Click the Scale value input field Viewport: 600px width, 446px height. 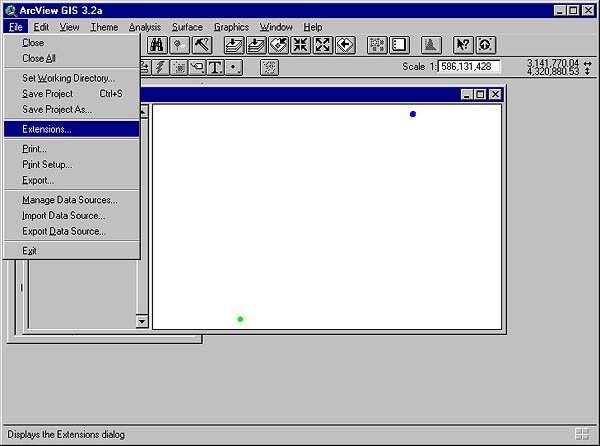[x=469, y=67]
